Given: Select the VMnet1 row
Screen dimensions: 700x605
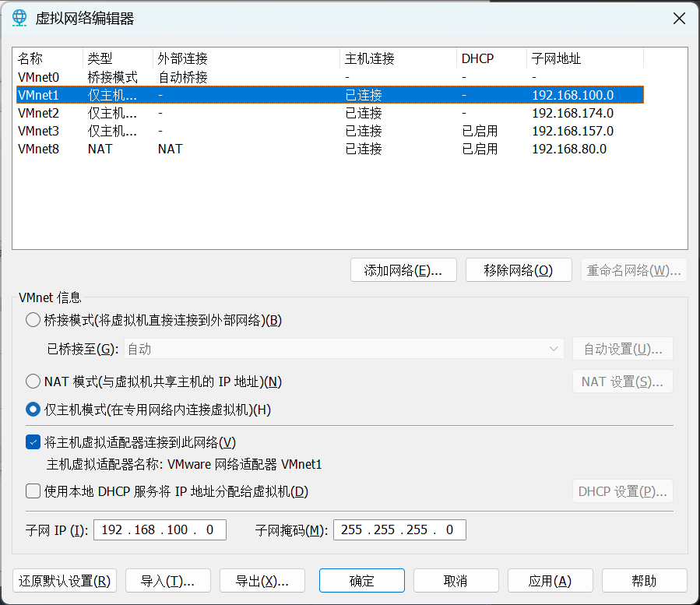Looking at the screenshot, I should [330, 95].
